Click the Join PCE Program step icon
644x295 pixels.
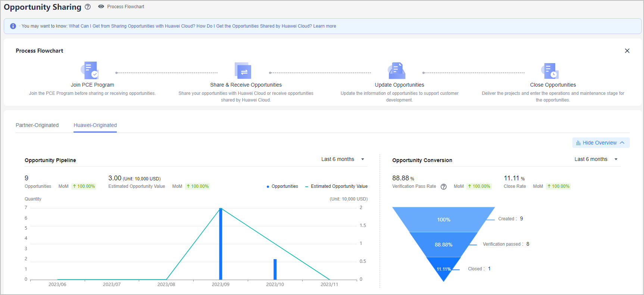[x=90, y=70]
